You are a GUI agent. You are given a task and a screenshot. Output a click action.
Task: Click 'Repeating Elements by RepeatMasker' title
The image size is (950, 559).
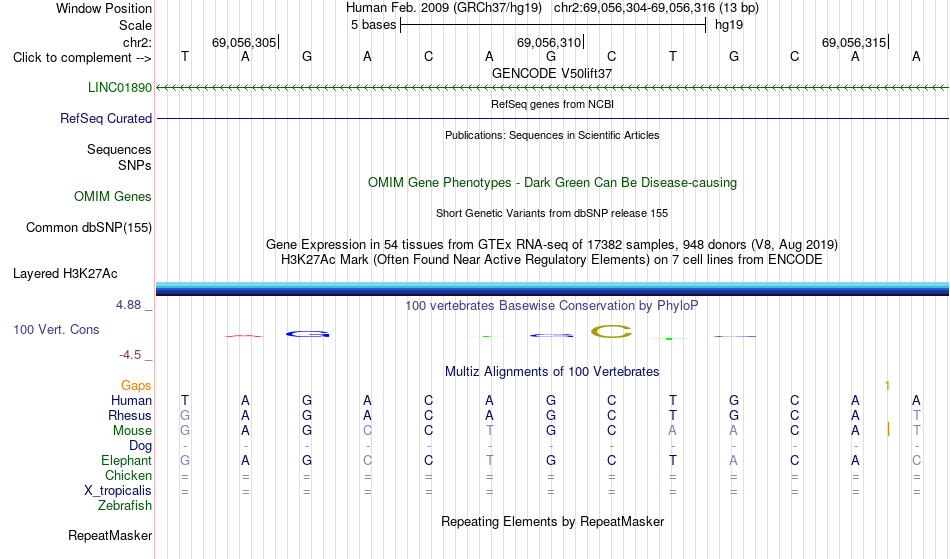click(x=552, y=521)
